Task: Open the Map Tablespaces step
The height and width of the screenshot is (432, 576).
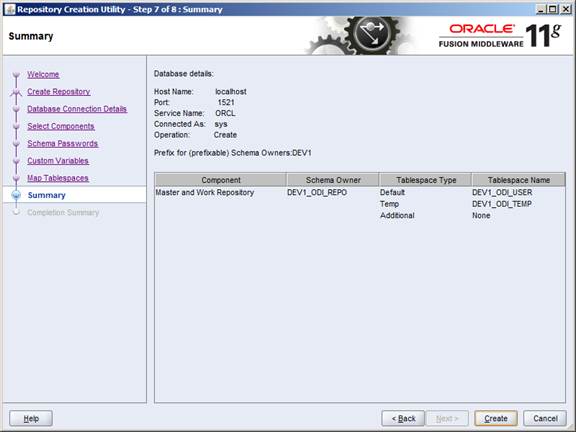Action: coord(58,178)
